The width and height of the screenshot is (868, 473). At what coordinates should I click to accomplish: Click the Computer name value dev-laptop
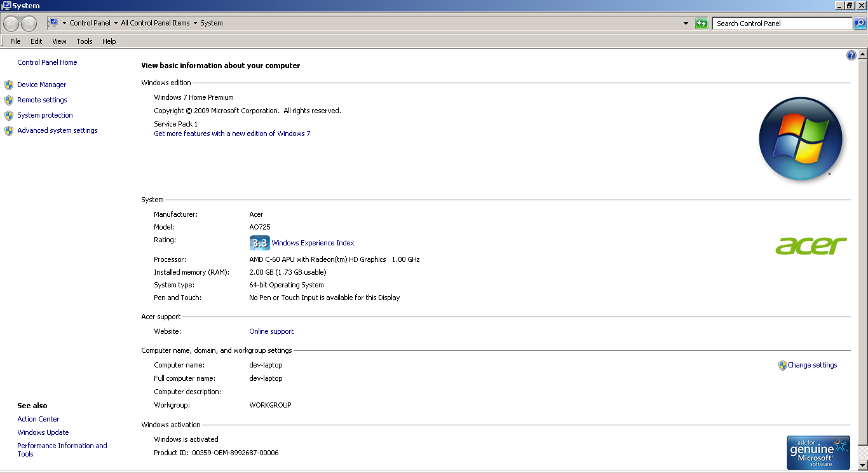point(266,365)
